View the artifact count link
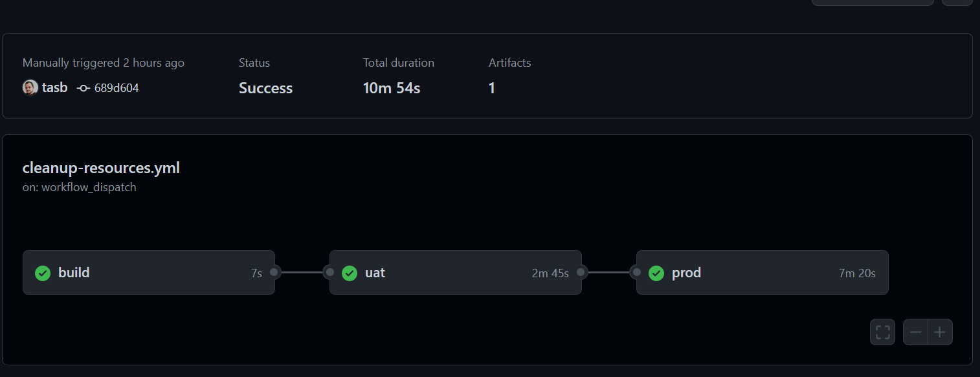This screenshot has width=980, height=377. pos(492,87)
